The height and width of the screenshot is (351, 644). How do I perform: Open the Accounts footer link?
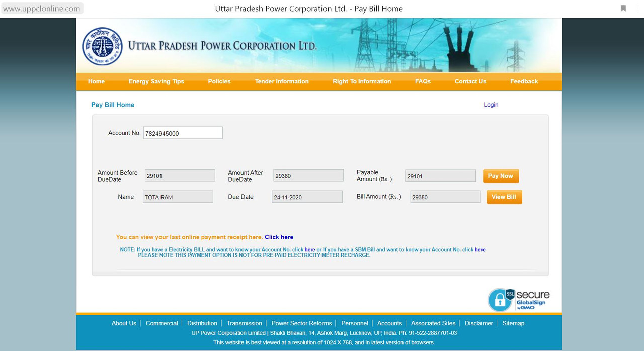pos(390,323)
